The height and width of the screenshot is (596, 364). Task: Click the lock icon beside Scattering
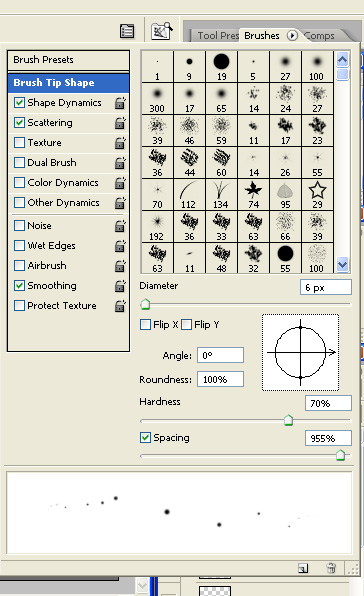click(120, 123)
